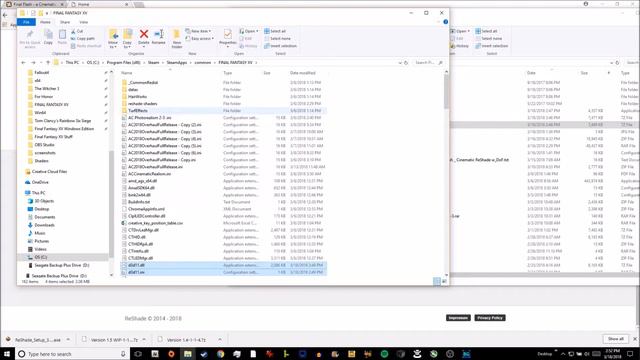
Task: Click Pin to Quick access icon
Action: tap(30, 34)
